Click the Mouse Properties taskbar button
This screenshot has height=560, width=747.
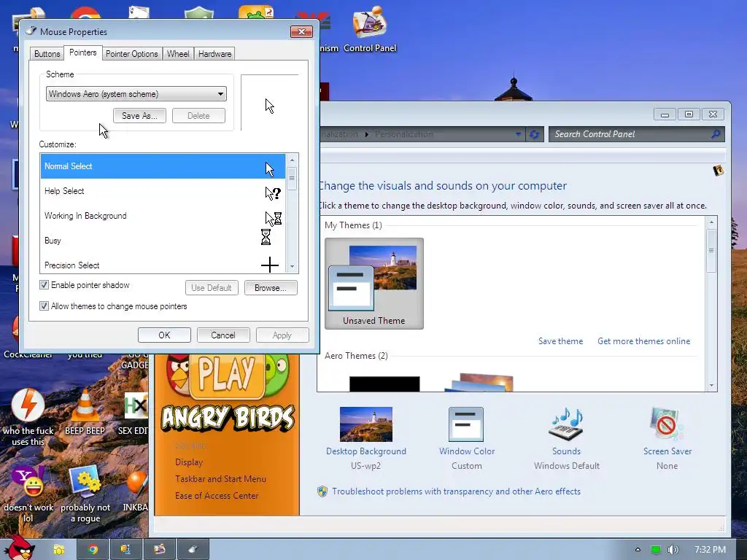point(193,550)
